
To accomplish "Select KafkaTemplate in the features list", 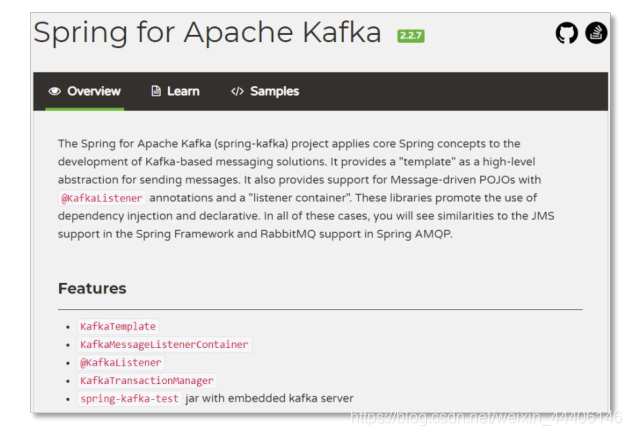I will click(118, 326).
